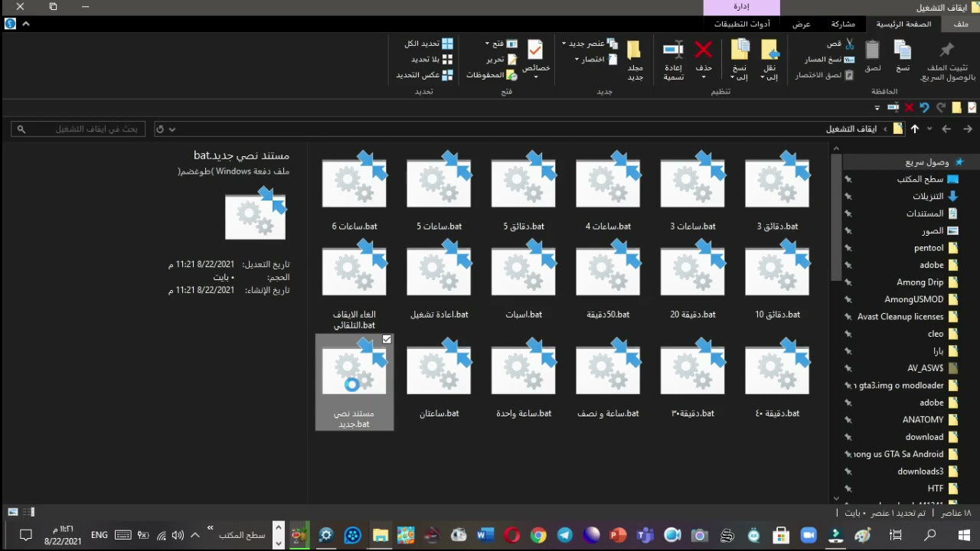Click Microsoft Word on taskbar
This screenshot has height=551, width=980.
pos(485,536)
